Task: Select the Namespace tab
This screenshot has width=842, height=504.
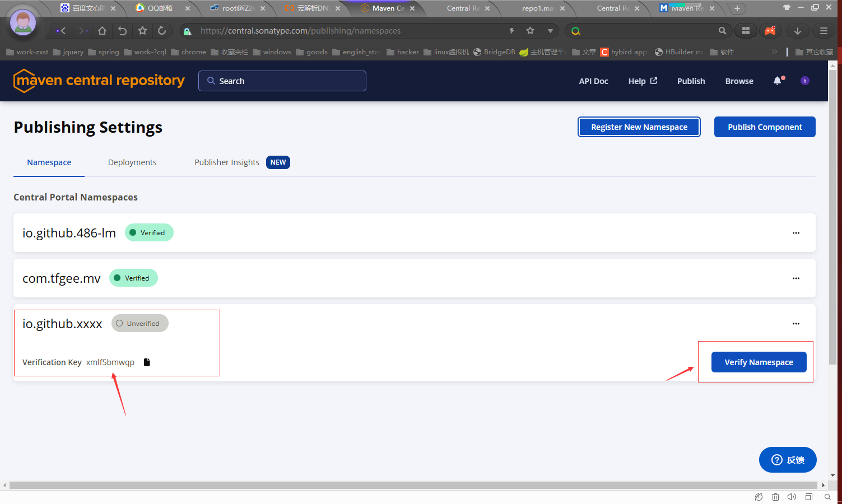Action: pos(49,162)
